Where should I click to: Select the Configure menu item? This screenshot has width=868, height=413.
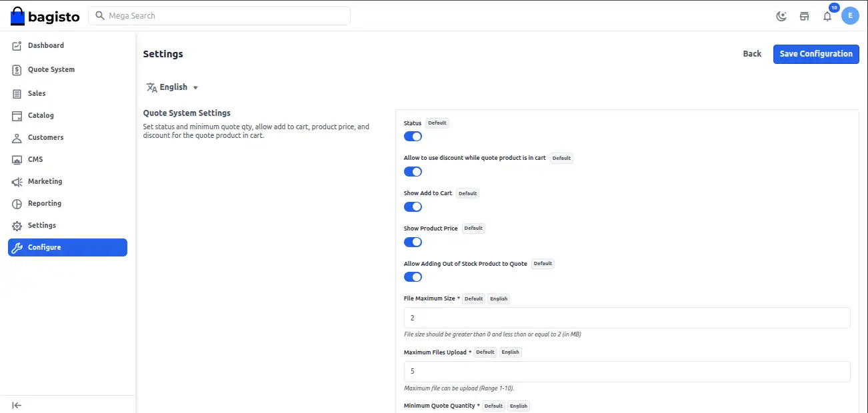67,248
